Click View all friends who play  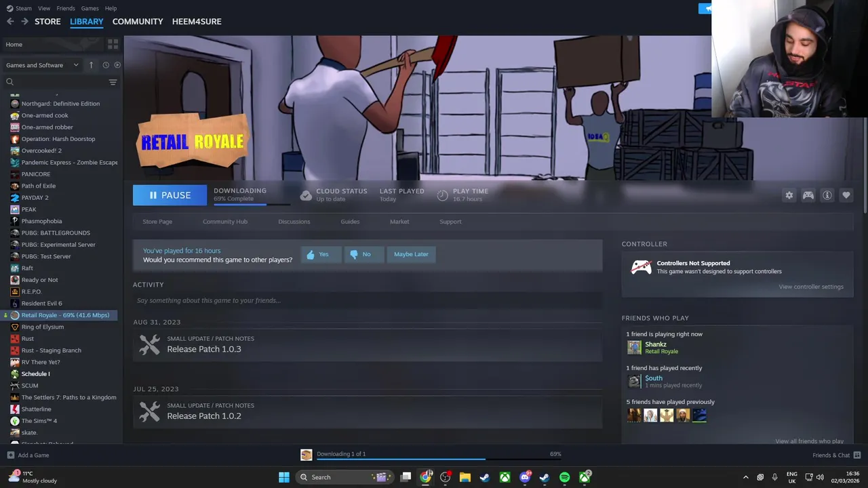tap(809, 441)
